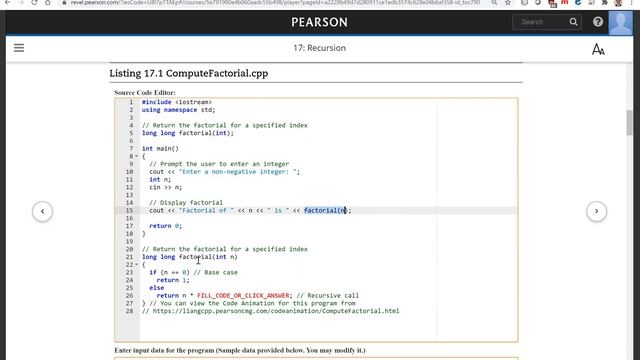640x360 pixels.
Task: Click "Factorial of " string on line 15
Action: 207,211
